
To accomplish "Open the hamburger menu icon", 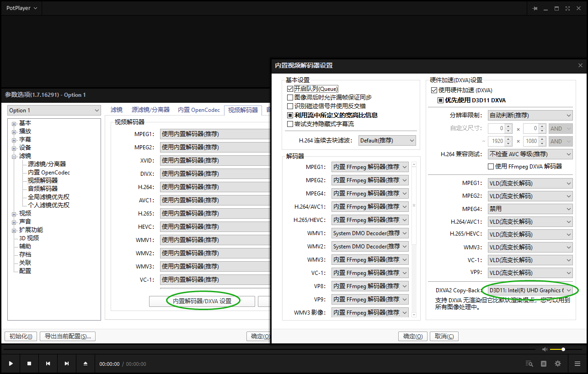I will click(x=577, y=364).
